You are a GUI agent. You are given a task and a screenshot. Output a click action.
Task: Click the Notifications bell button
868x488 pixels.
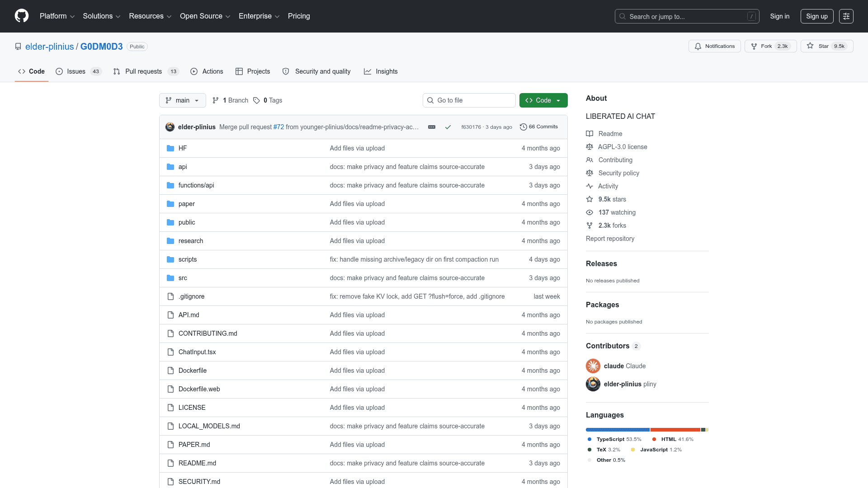(714, 46)
